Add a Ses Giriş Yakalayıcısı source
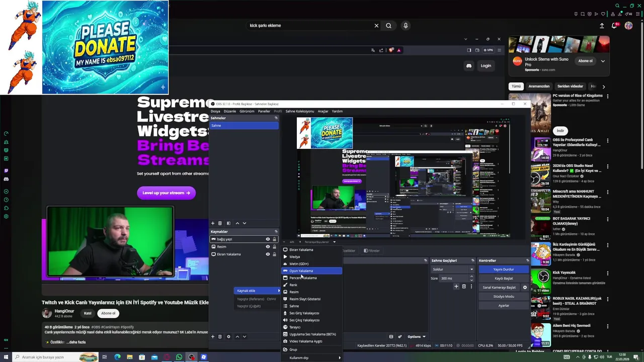Image resolution: width=644 pixels, height=362 pixels. coord(311,313)
